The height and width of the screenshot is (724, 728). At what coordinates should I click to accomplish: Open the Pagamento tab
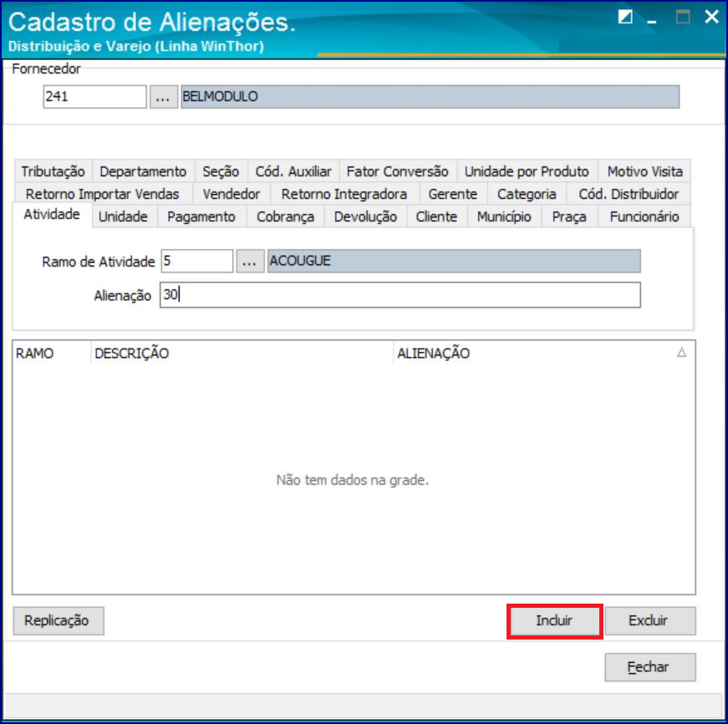(201, 217)
